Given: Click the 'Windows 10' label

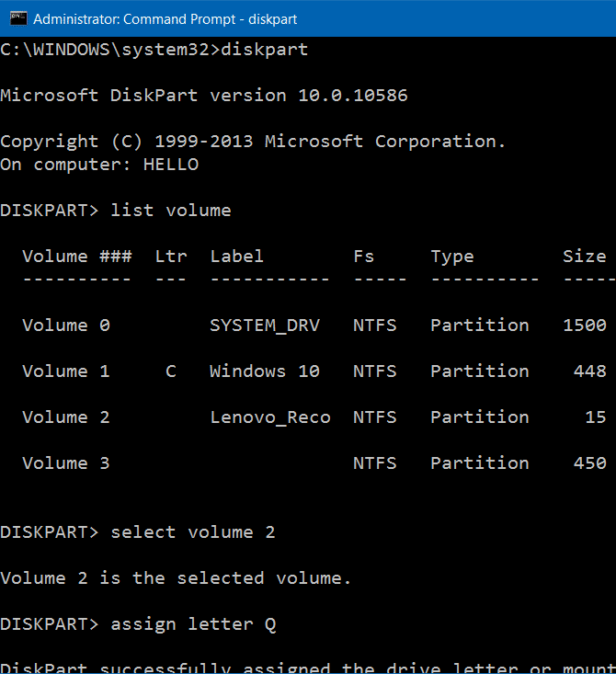Looking at the screenshot, I should [x=265, y=371].
